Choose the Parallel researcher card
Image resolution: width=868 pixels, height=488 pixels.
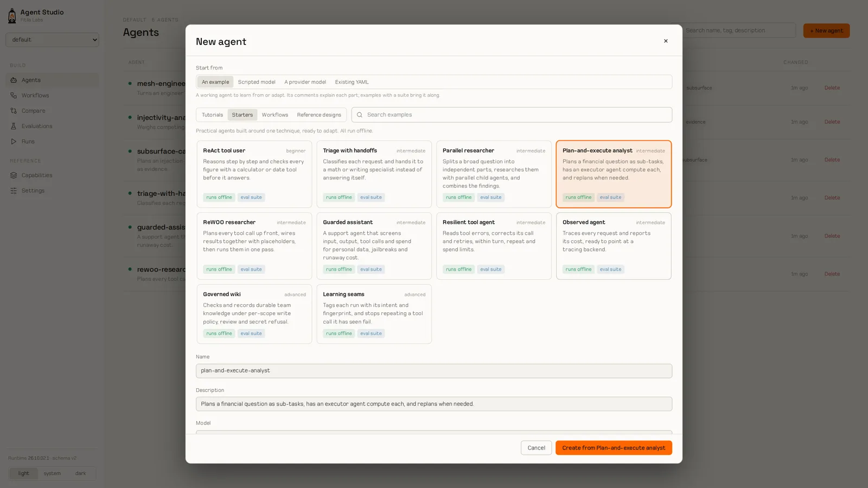coord(494,174)
